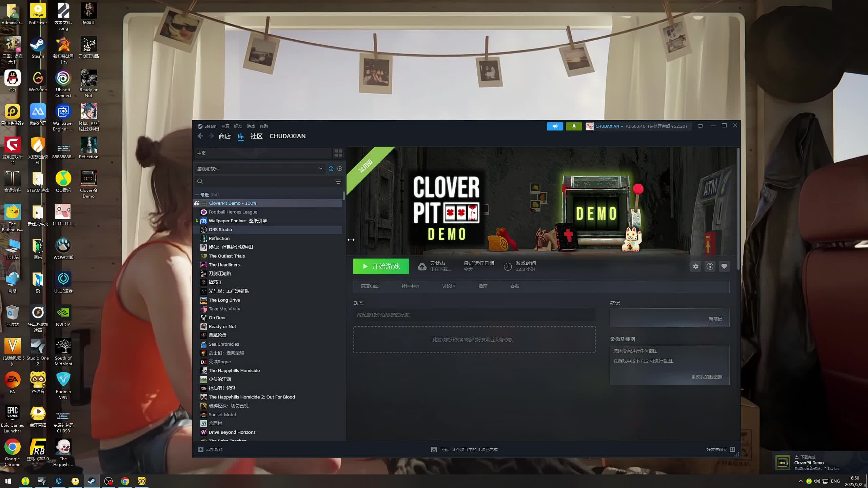Screen dimensions: 868x488
Task: Open advanced filter options icon in search
Action: (338, 182)
